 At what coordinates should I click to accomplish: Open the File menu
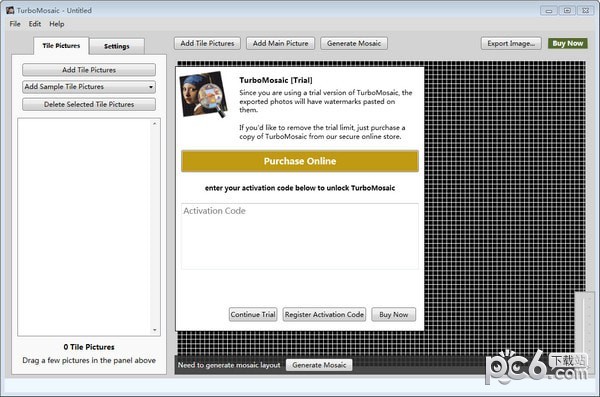15,24
